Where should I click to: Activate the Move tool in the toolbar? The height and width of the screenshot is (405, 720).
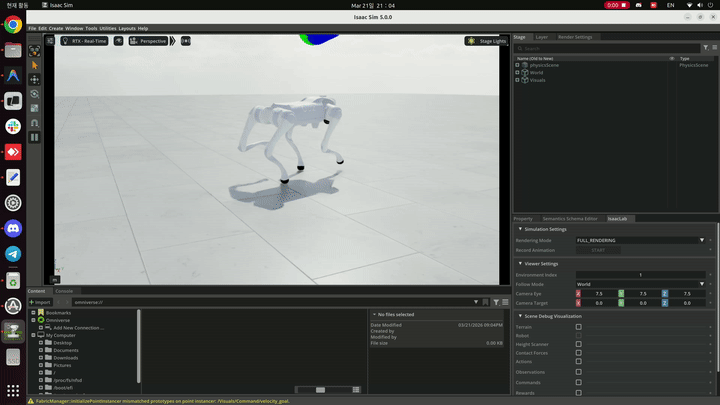(x=35, y=79)
